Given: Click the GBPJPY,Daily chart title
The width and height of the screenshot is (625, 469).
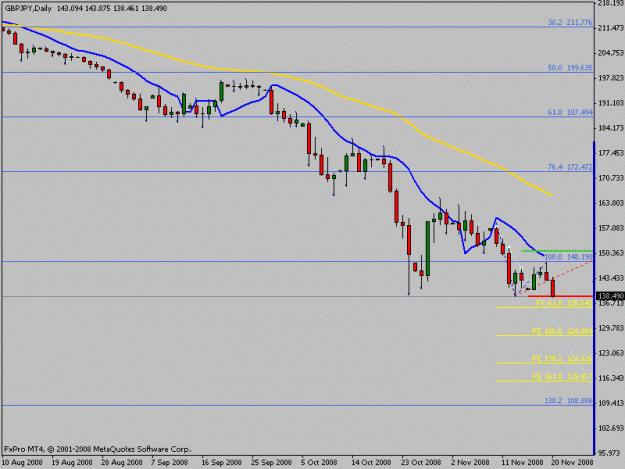Looking at the screenshot, I should [x=28, y=8].
